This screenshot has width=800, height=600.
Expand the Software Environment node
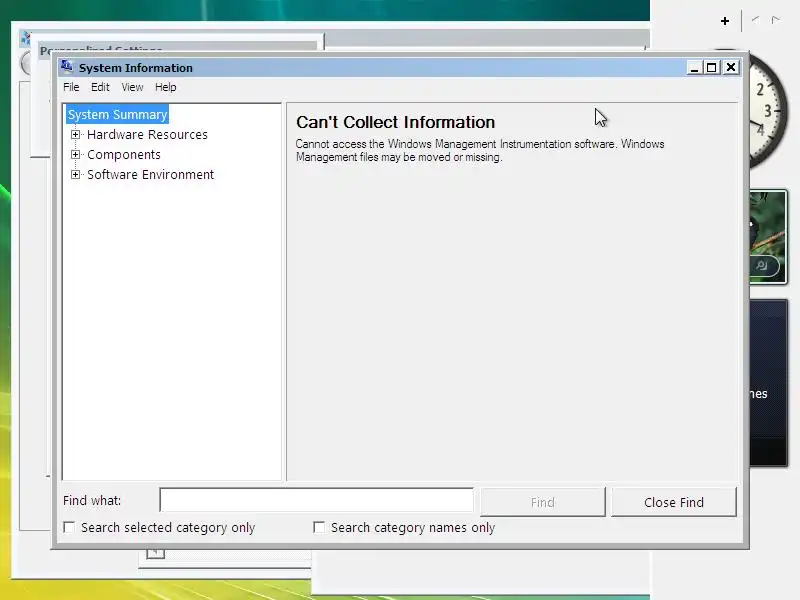point(76,174)
